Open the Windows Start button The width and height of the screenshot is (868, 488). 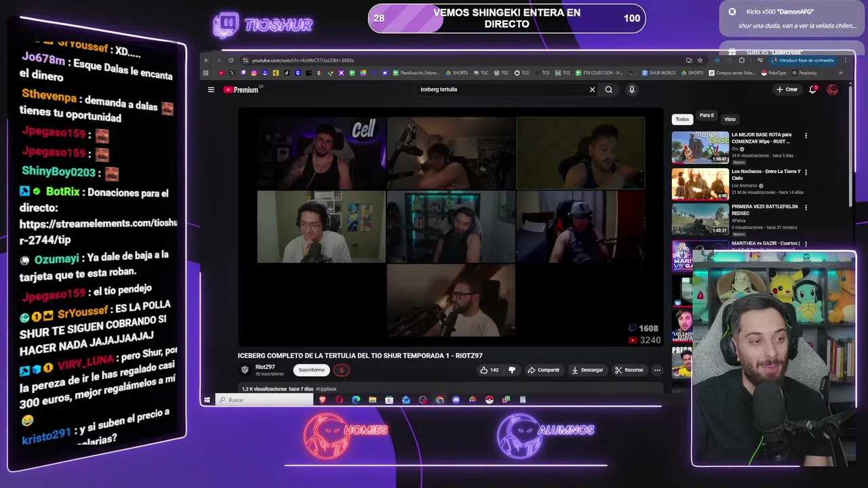[x=207, y=400]
